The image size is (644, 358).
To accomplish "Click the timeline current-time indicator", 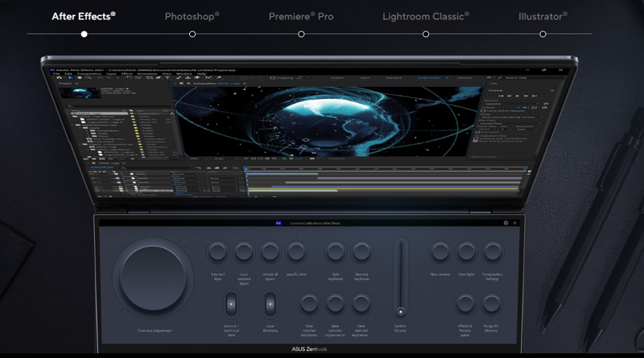I will point(246,169).
